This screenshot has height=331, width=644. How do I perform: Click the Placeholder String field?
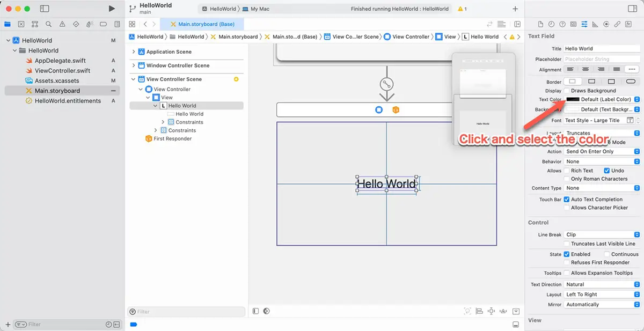pyautogui.click(x=602, y=59)
